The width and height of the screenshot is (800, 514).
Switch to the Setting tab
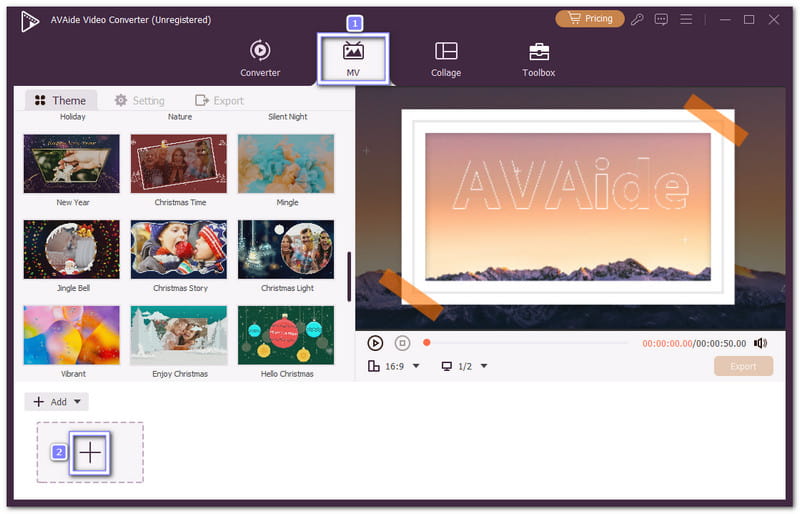point(140,101)
